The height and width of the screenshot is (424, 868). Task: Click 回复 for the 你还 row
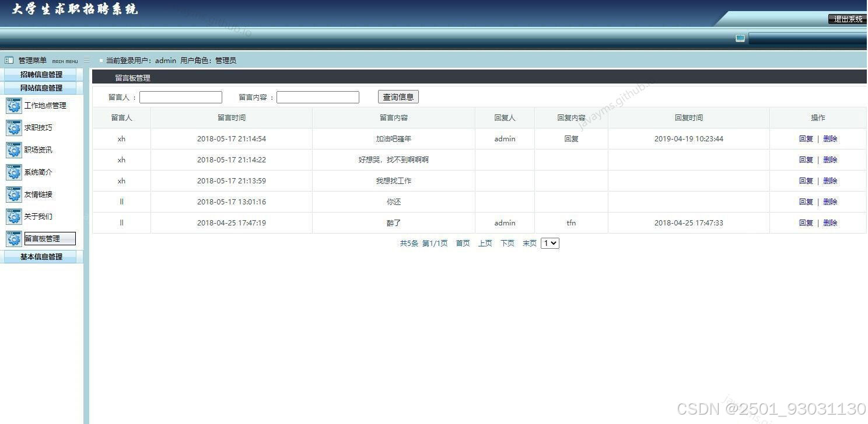coord(806,202)
